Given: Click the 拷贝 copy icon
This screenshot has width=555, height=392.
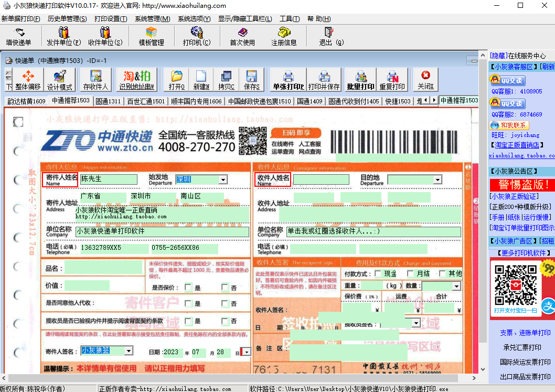Looking at the screenshot, I should pos(226,80).
